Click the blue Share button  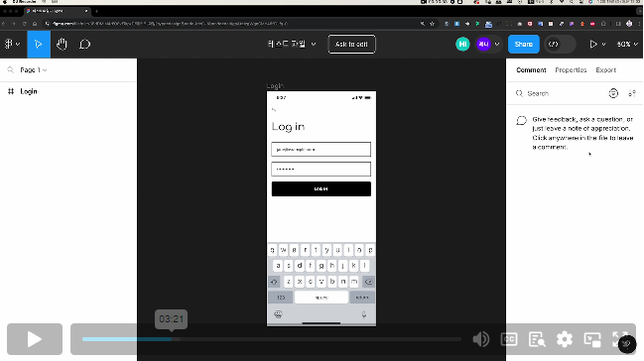click(523, 44)
